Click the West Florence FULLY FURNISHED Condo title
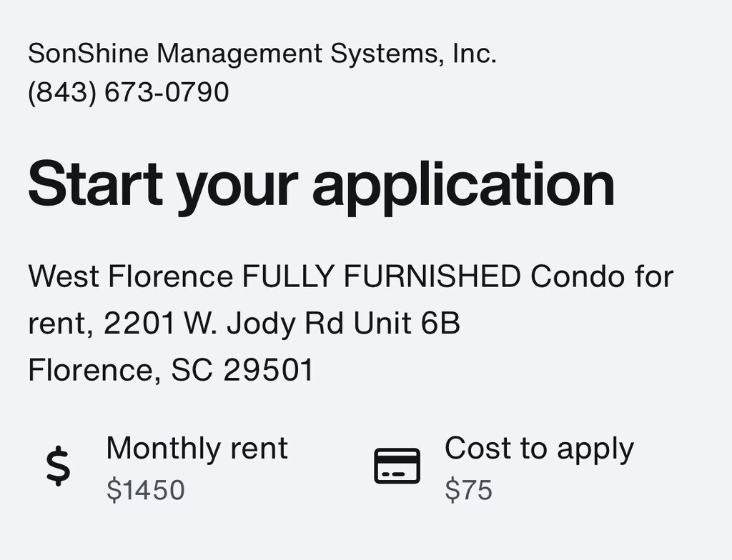This screenshot has height=560, width=732. [x=350, y=276]
